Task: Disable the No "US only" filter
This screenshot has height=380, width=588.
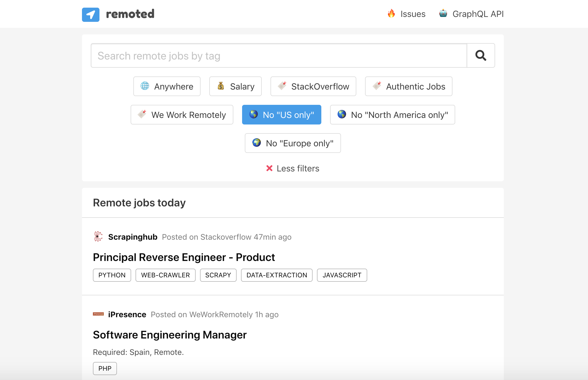Action: click(281, 115)
